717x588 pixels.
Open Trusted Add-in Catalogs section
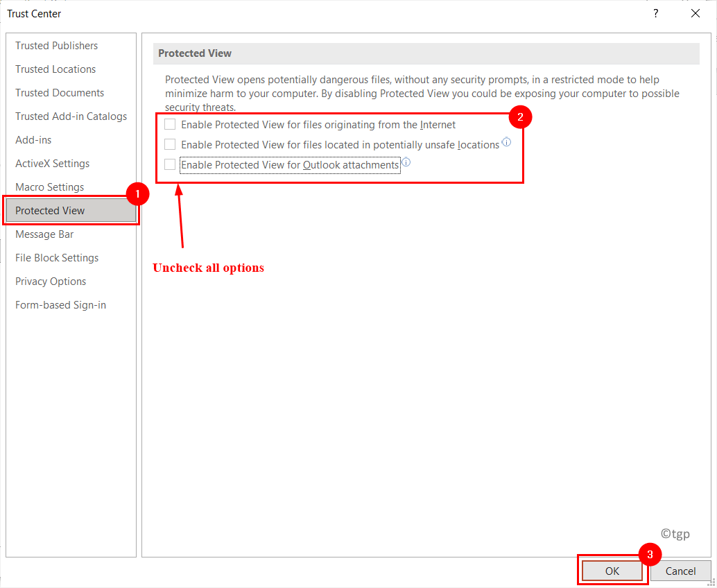coord(71,116)
